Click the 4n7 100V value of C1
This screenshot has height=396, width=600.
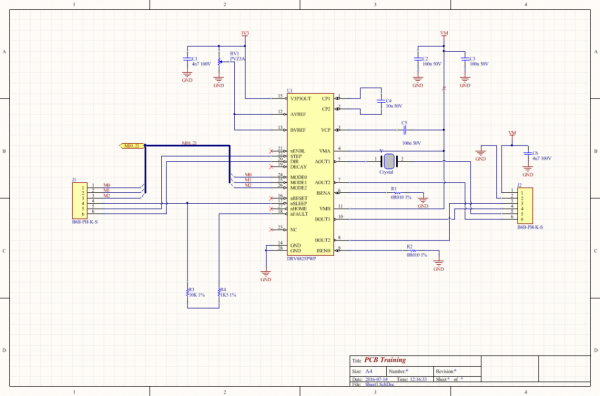click(x=201, y=64)
